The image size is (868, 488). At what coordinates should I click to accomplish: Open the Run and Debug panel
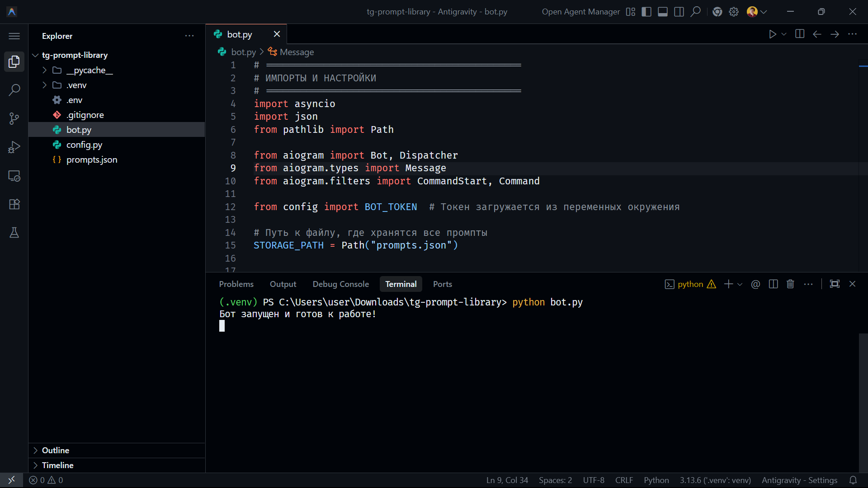(14, 147)
